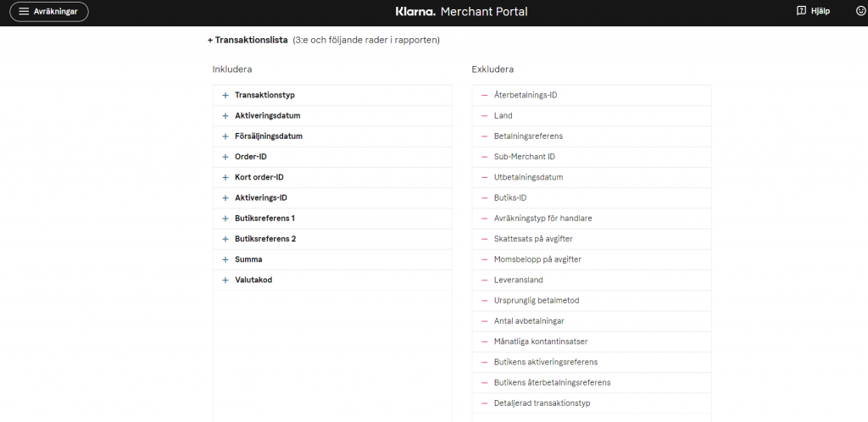This screenshot has width=868, height=422.
Task: Collapse the Transaktionslista section heading
Action: [x=248, y=41]
